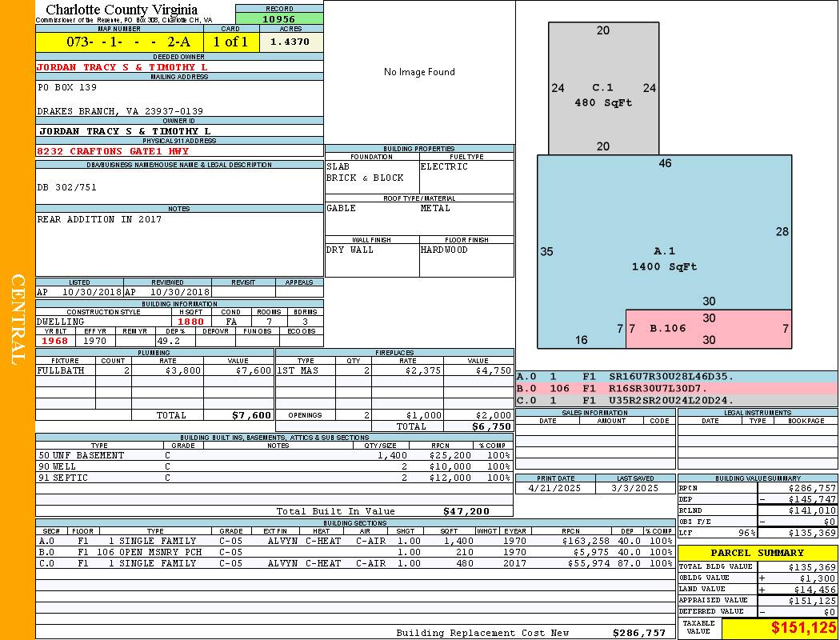Screen dimensions: 840x640
Task: Click the C.0 legend row with gray background
Action: click(676, 400)
